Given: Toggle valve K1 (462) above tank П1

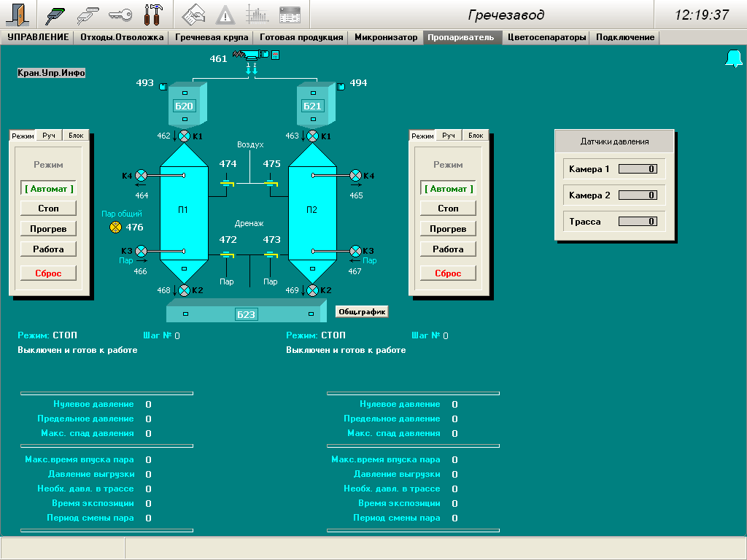Looking at the screenshot, I should 184,136.
